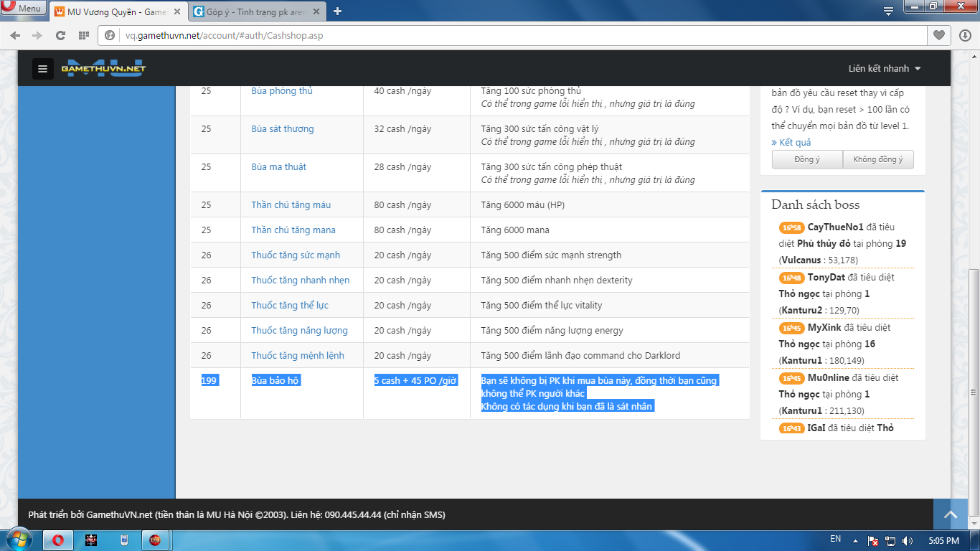Vote Đồng ý in the poll

(807, 159)
